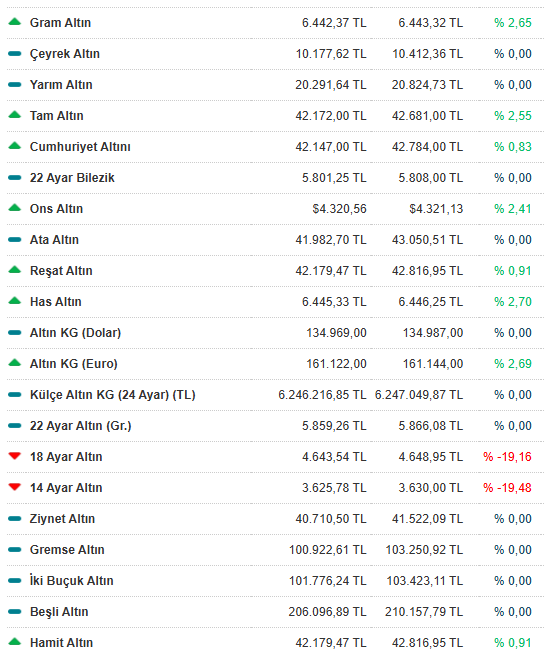Viewport: 545px width, 657px height.
Task: Open the Has Altın link
Action: (x=56, y=302)
